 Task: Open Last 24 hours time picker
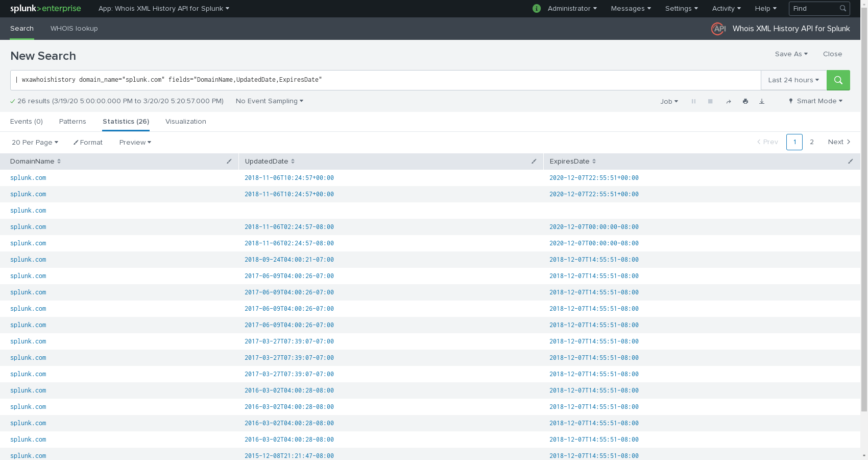(793, 80)
